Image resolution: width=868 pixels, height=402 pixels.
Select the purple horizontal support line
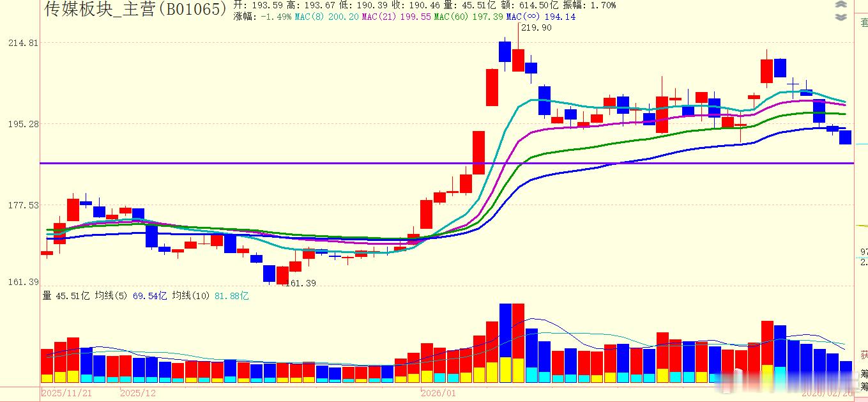tap(446, 163)
